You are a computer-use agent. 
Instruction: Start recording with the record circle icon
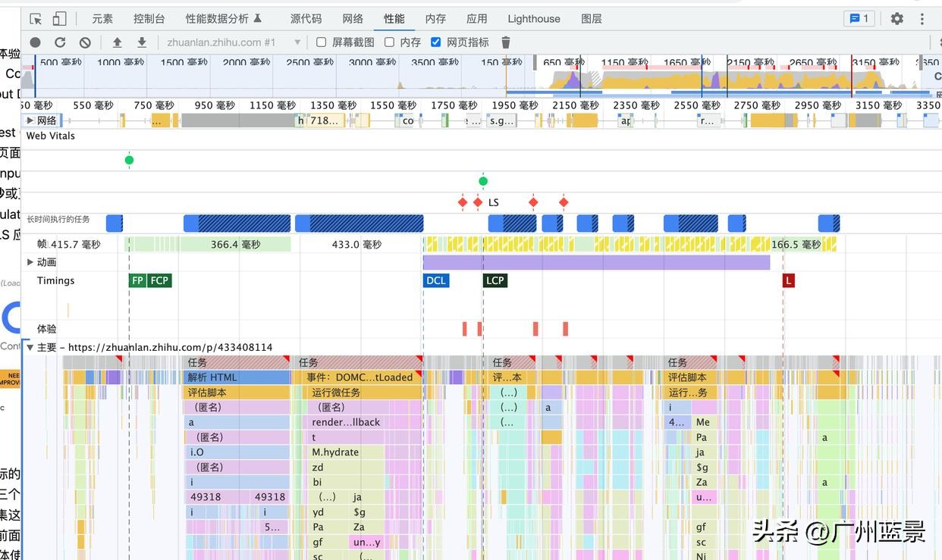point(35,42)
